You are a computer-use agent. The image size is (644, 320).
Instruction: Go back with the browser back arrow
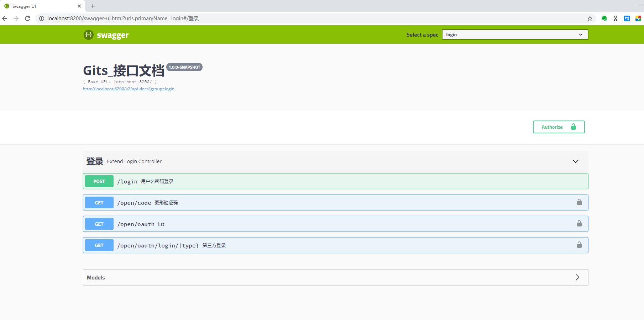point(5,18)
